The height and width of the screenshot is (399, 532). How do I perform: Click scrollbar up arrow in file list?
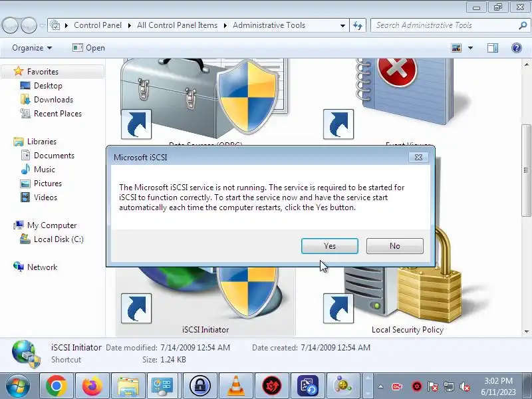526,64
